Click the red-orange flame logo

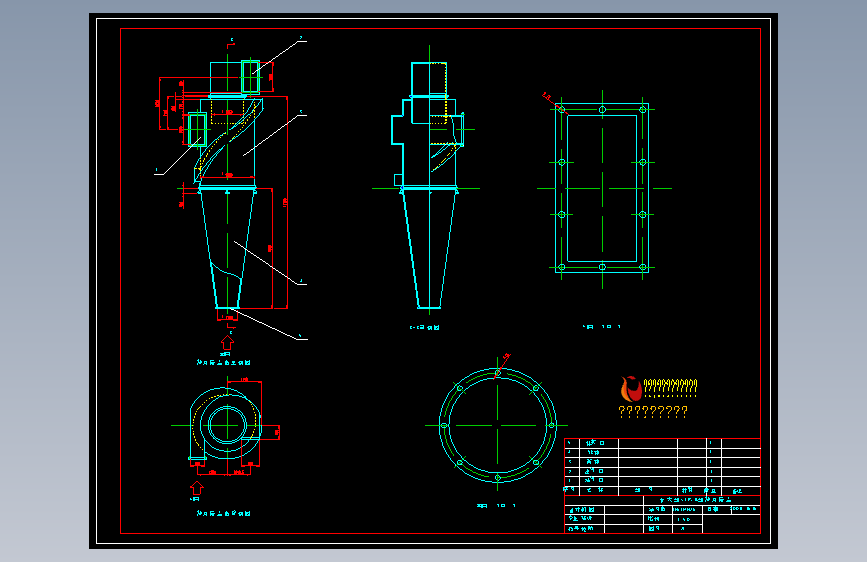coord(631,388)
